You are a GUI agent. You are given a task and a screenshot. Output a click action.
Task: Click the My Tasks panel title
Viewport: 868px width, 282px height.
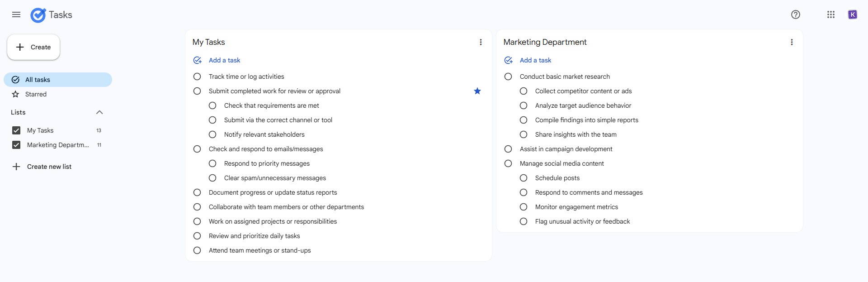[x=208, y=42]
